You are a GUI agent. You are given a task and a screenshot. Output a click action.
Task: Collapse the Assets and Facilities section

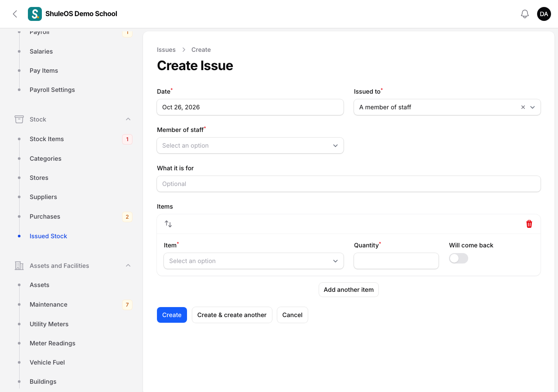[128, 266]
